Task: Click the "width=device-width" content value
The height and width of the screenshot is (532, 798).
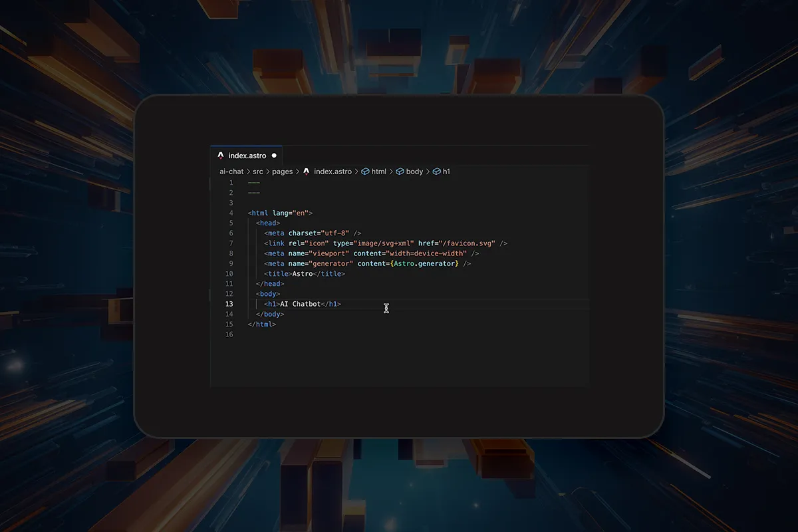Action: pos(428,253)
